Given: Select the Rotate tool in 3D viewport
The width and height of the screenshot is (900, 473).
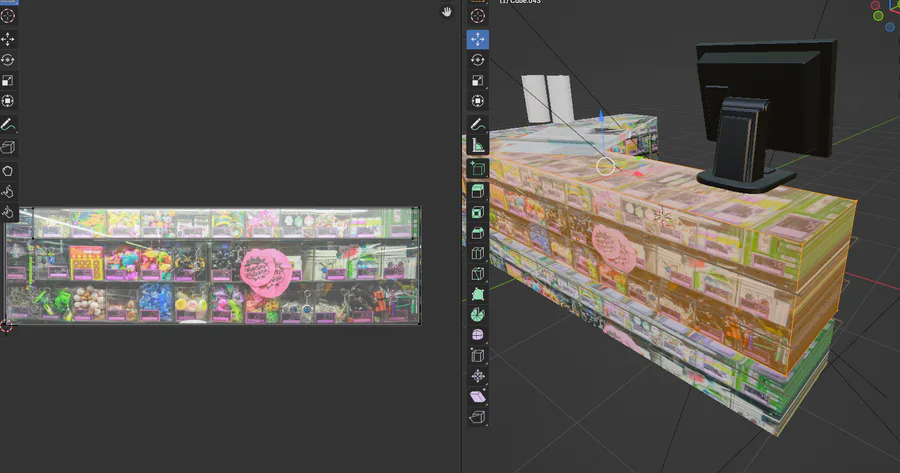Looking at the screenshot, I should [478, 60].
